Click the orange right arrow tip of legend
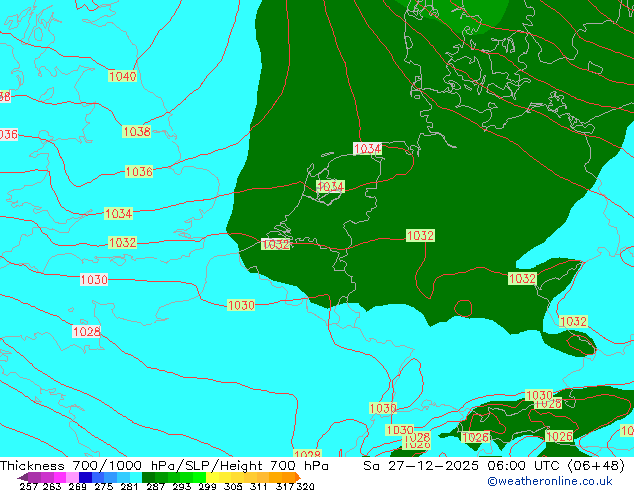 click(298, 477)
